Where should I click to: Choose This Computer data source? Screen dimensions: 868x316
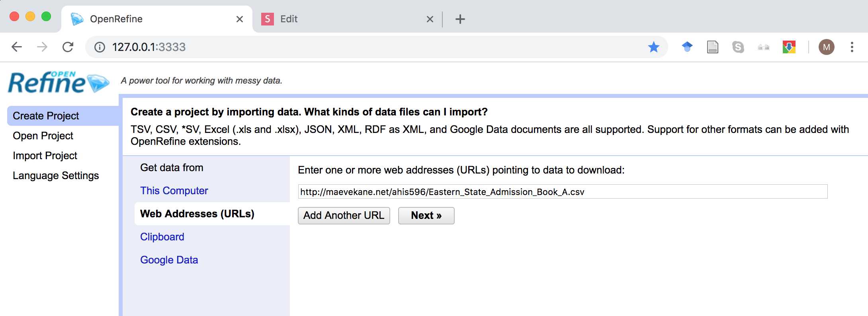pyautogui.click(x=174, y=191)
